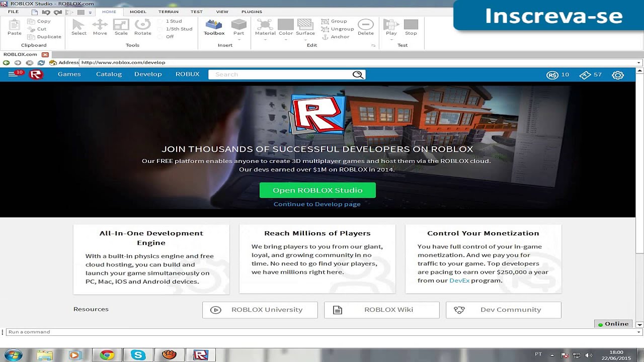
Task: Click the Surface icon
Action: (x=305, y=25)
